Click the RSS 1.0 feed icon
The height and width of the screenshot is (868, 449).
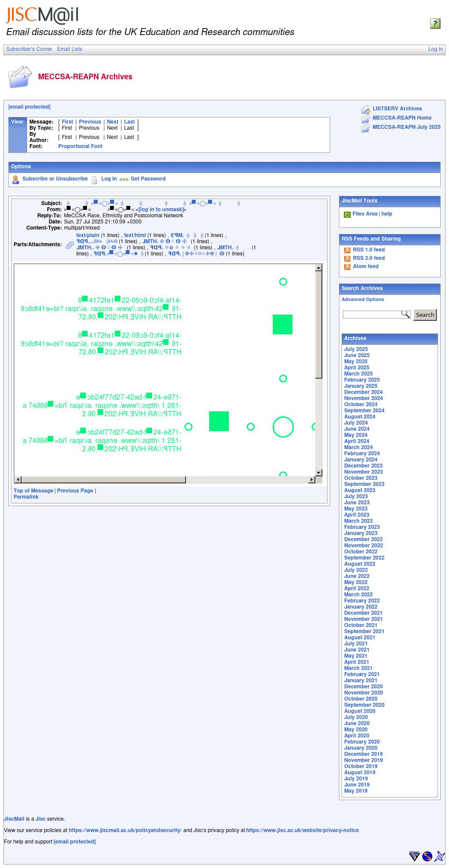point(347,250)
